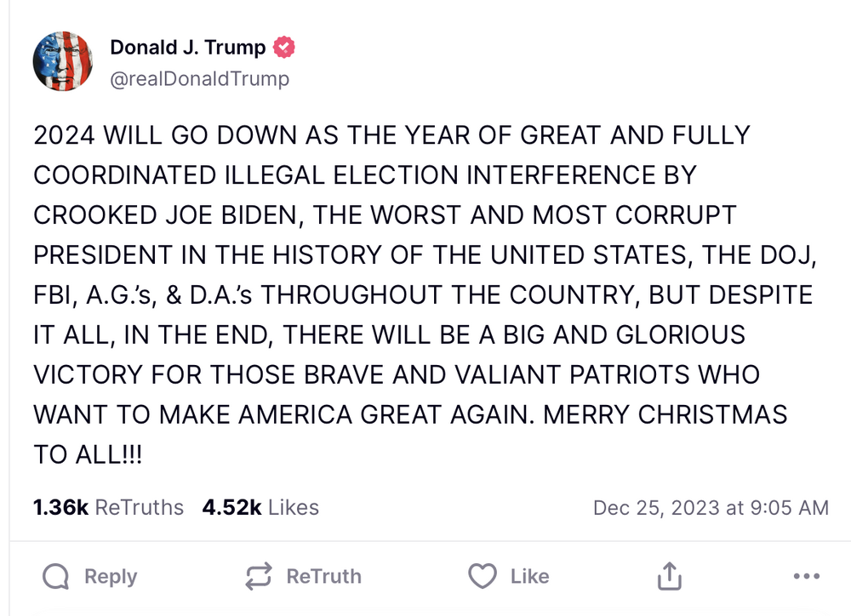View the 1.36k ReTruths list

(108, 507)
